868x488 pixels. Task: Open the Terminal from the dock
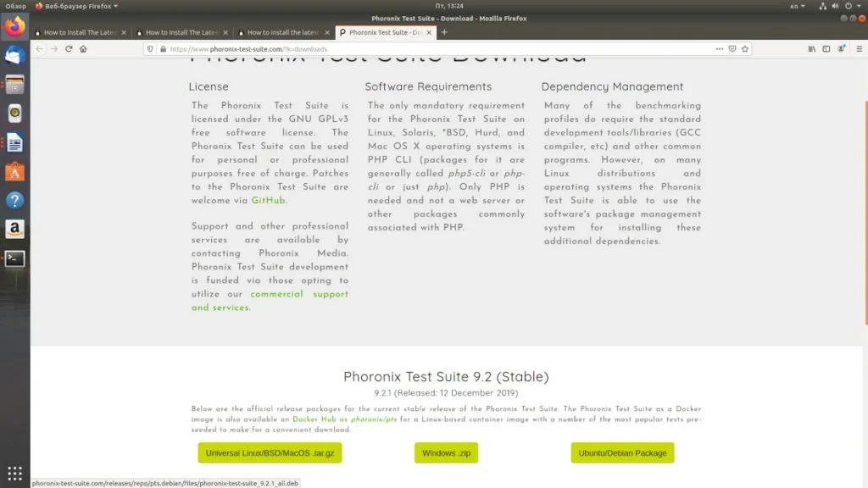tap(15, 258)
